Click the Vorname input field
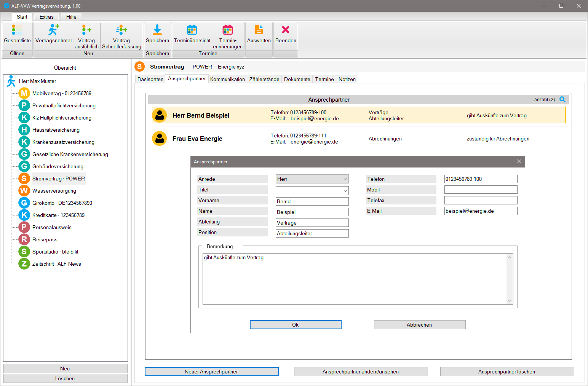Viewport: 588px width, 386px height. pos(312,201)
